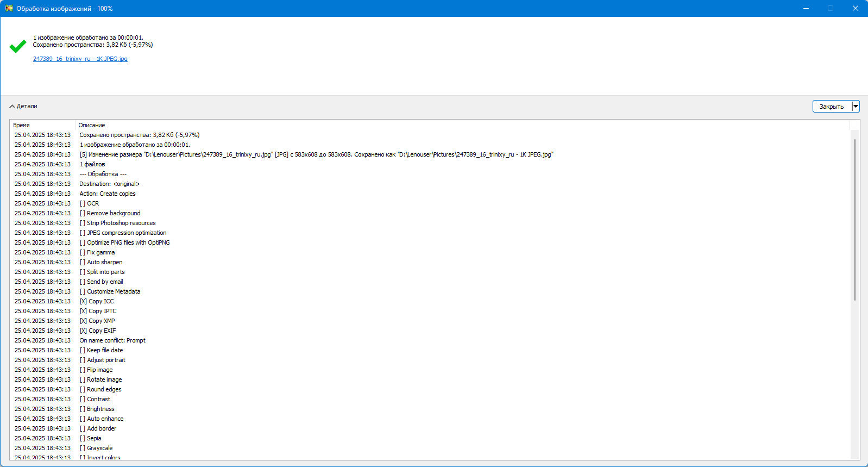
Task: Open the processed file 247389_16_trinixy_ru - 1K JPEG.jpg link
Action: pos(80,59)
